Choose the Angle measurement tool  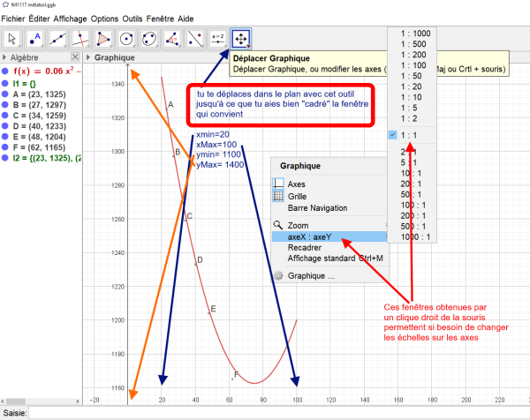[174, 39]
